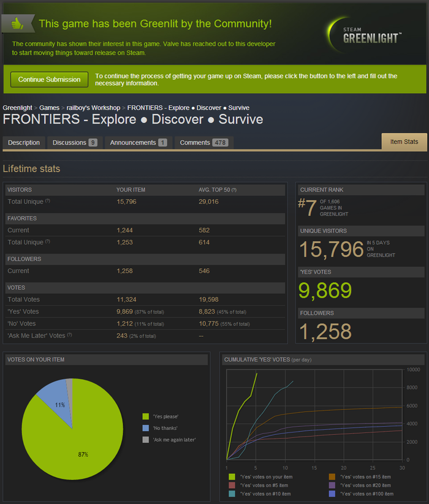Click the green 9,869 'Yes' votes number
Viewport: 429px width, 504px height.
point(325,290)
